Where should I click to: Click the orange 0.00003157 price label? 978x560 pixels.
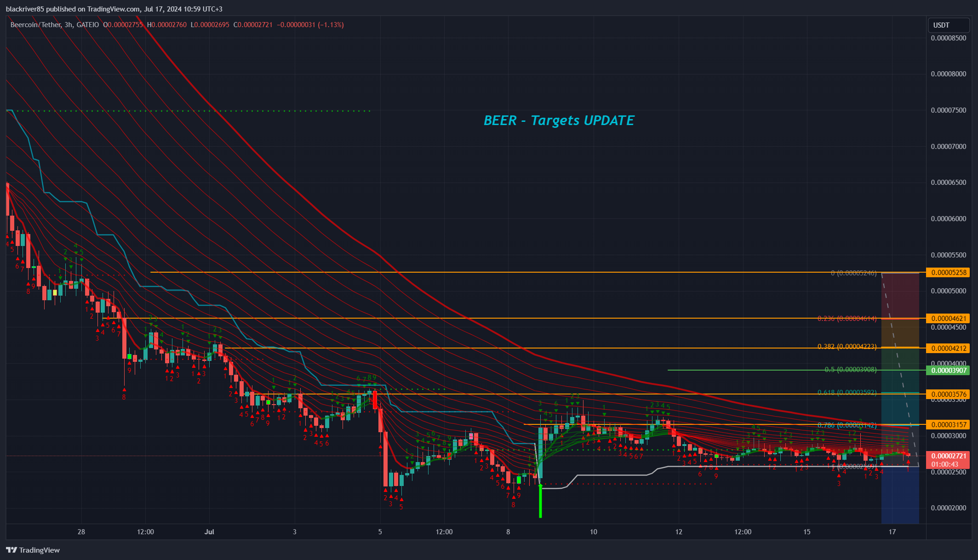coord(948,424)
